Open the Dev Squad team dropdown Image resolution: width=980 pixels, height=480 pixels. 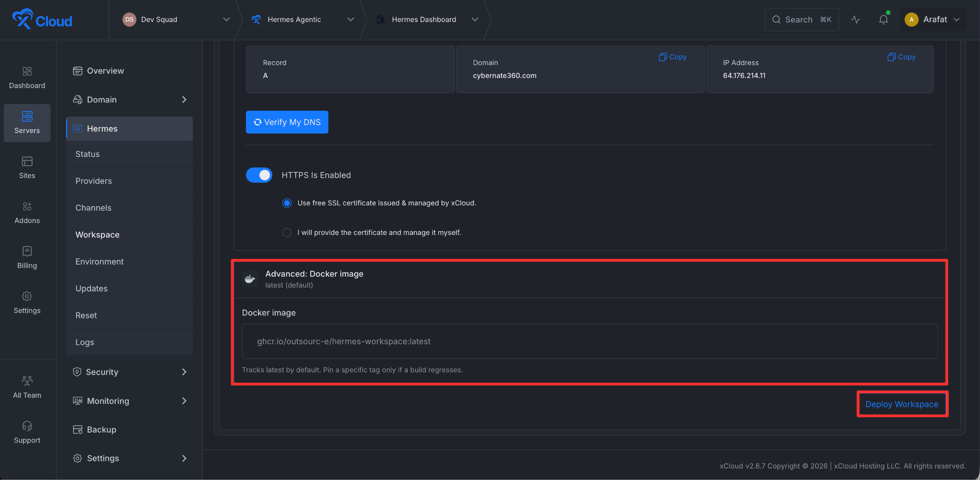pos(176,20)
